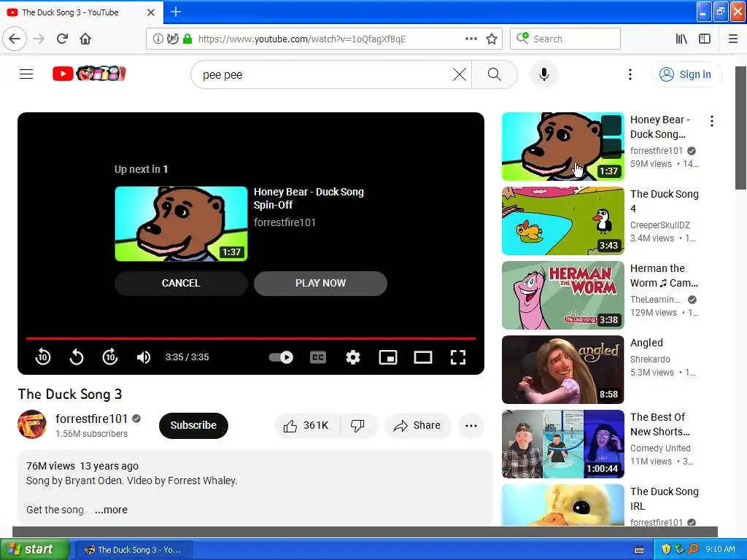Open forrestfire101 channel name link

tap(91, 419)
